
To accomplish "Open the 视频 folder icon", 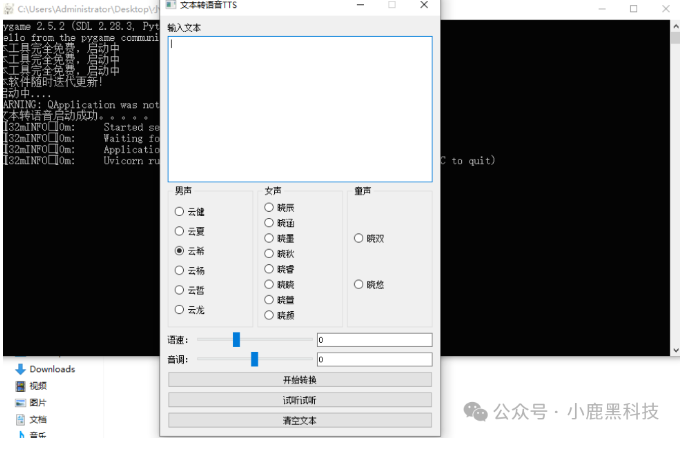I will point(20,386).
